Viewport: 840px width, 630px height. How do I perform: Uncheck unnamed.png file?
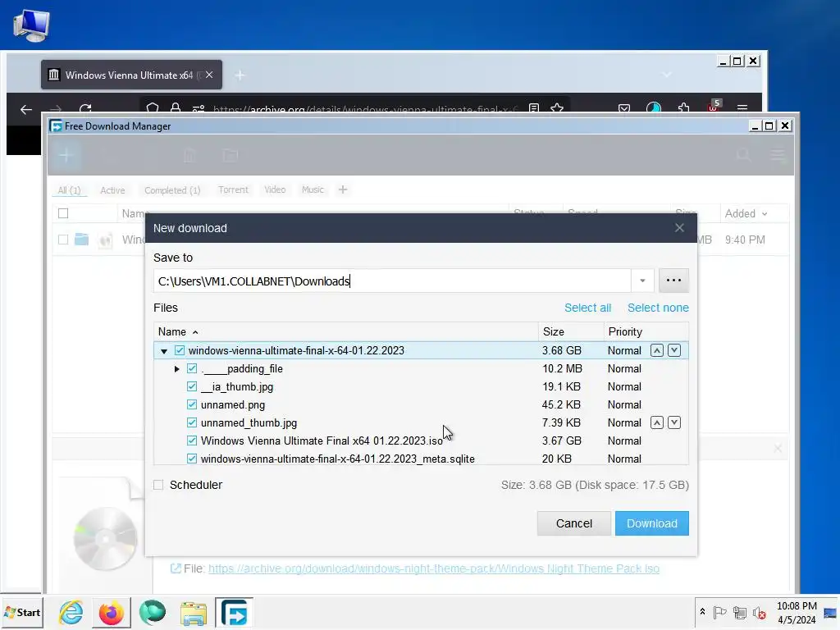click(x=192, y=404)
